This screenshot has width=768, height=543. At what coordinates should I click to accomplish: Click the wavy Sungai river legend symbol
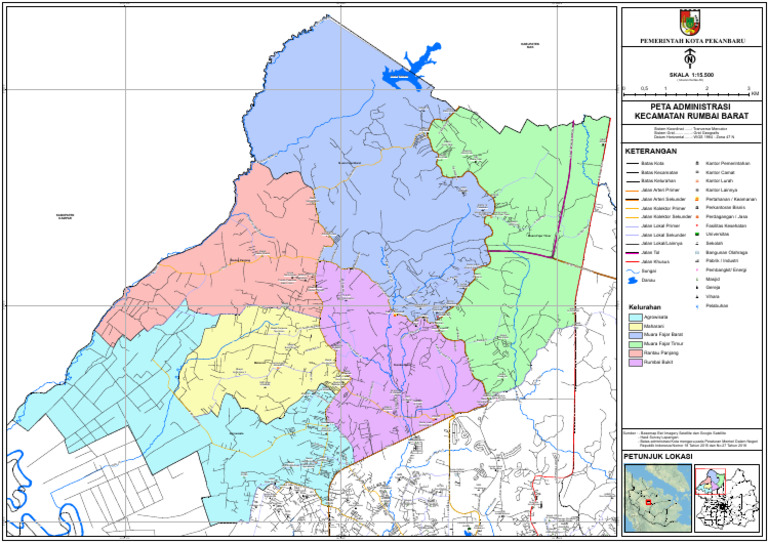(x=632, y=271)
